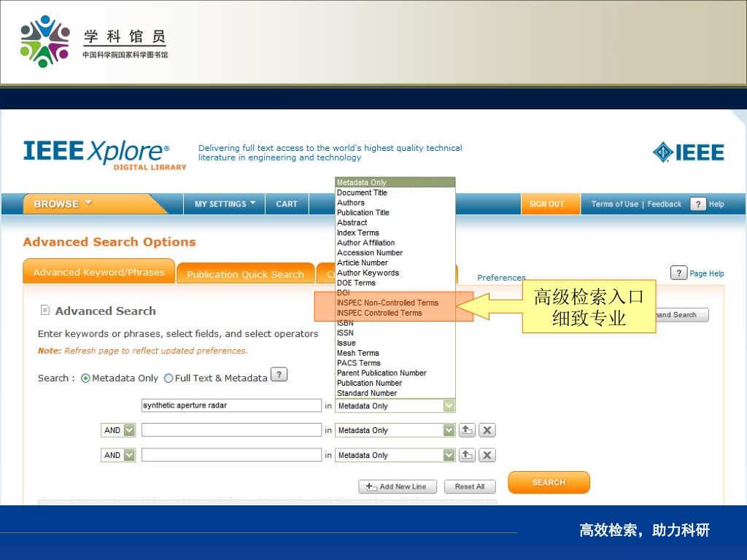Choose Abstract from field list
Screen dimensions: 747x560
(x=395, y=222)
